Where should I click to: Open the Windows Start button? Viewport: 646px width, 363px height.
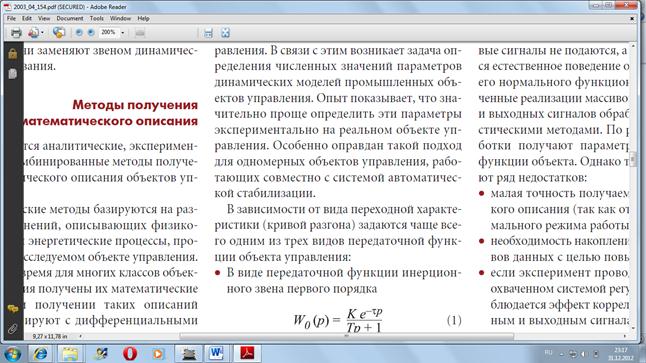coord(12,354)
